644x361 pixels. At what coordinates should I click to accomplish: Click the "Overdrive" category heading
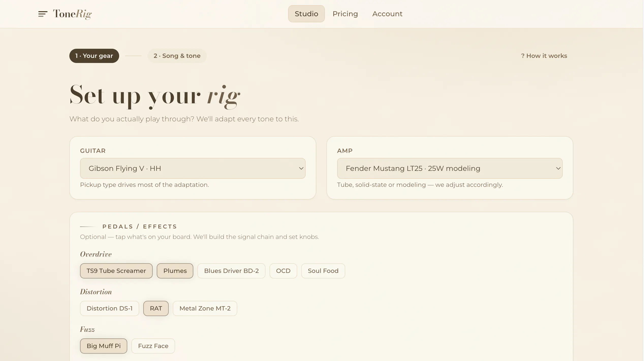point(96,254)
